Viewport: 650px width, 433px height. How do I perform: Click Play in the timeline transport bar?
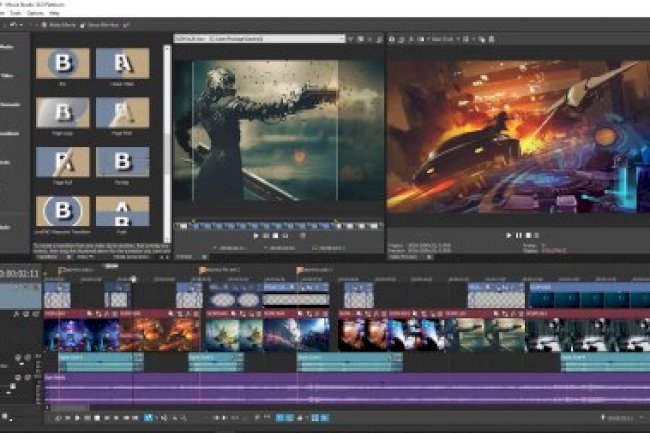(77, 418)
